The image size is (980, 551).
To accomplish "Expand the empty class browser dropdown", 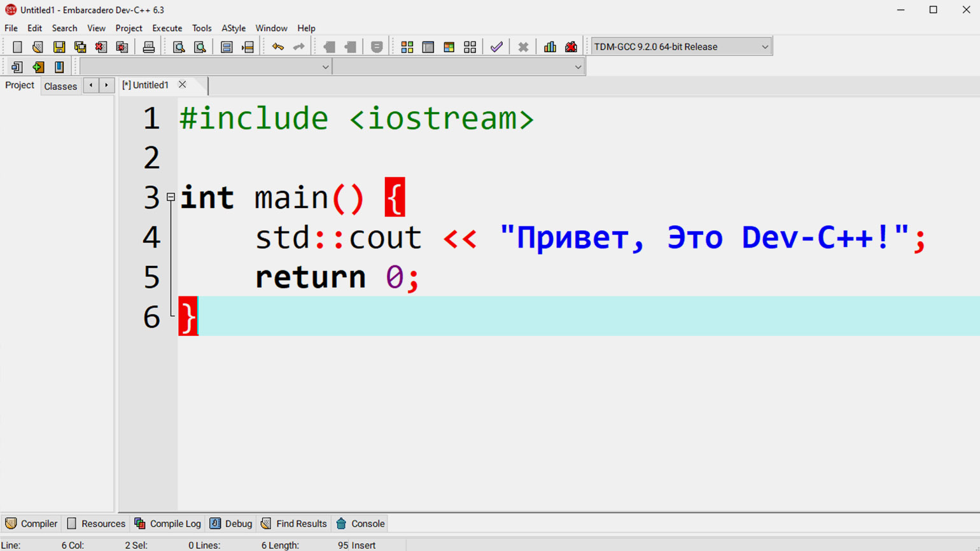I will 325,67.
